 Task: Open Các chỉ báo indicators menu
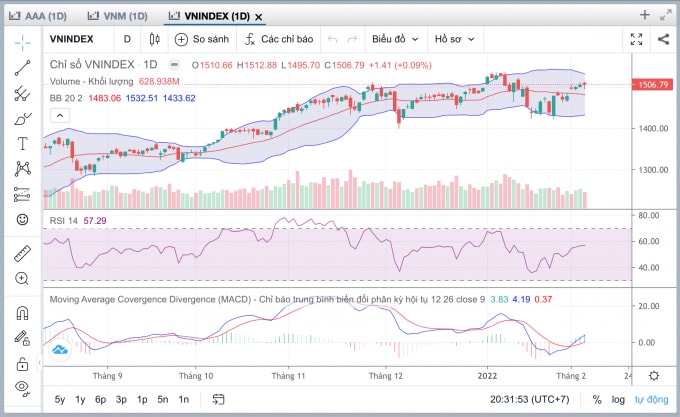tap(279, 39)
